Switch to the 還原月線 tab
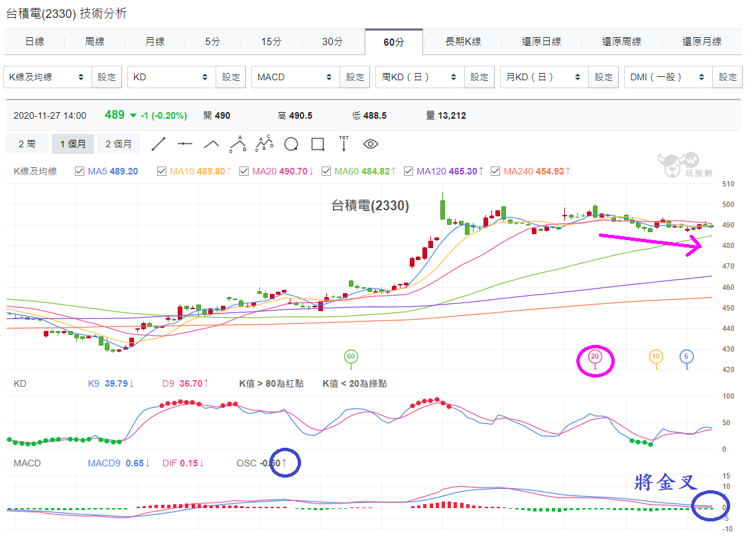The width and height of the screenshot is (756, 536). click(x=702, y=42)
